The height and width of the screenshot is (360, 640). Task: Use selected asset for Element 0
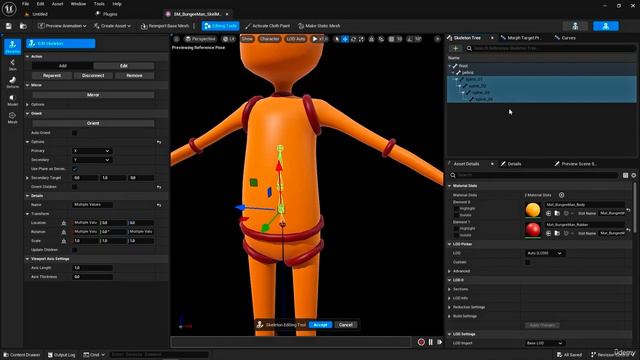point(549,213)
